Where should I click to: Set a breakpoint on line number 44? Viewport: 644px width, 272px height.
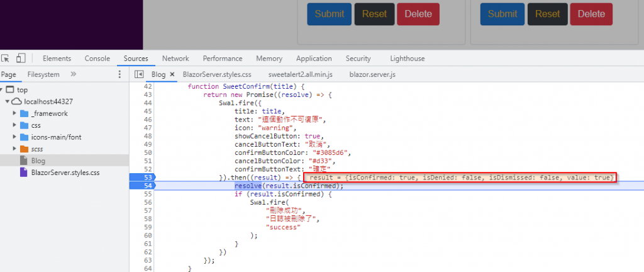(x=148, y=103)
